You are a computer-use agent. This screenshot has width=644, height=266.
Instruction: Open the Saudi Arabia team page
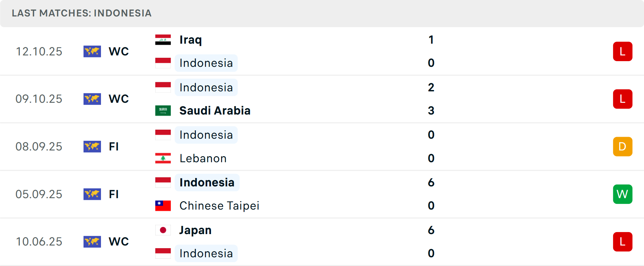(x=215, y=110)
